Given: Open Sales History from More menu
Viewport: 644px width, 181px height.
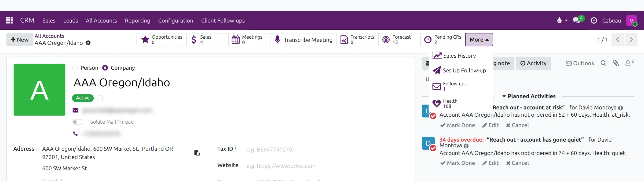Looking at the screenshot, I should point(461,56).
